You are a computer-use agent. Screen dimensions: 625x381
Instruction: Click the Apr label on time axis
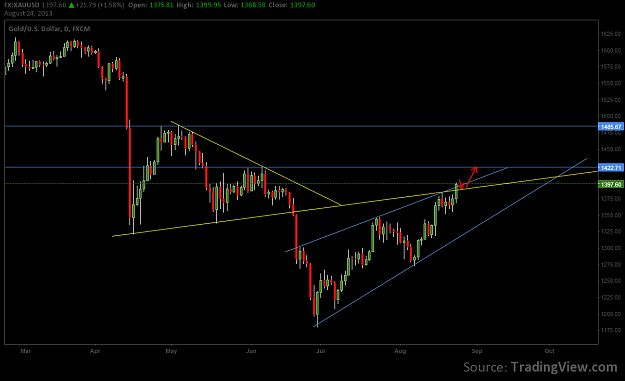click(x=95, y=351)
